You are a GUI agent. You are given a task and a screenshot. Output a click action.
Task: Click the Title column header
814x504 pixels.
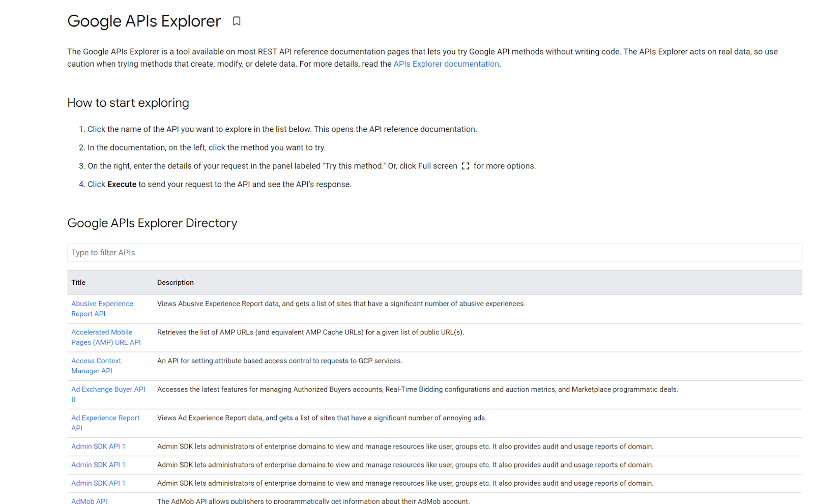point(78,282)
